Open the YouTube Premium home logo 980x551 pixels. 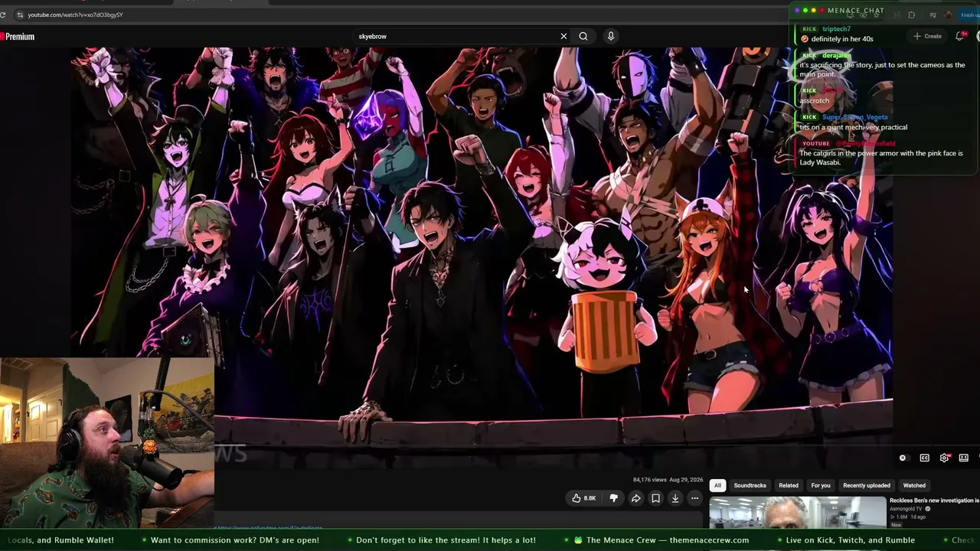(18, 37)
